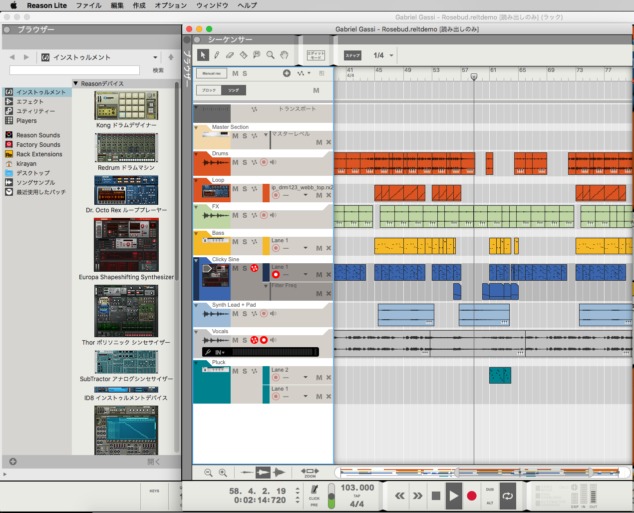
Task: Open the snap value 1/4 dropdown
Action: pos(383,55)
